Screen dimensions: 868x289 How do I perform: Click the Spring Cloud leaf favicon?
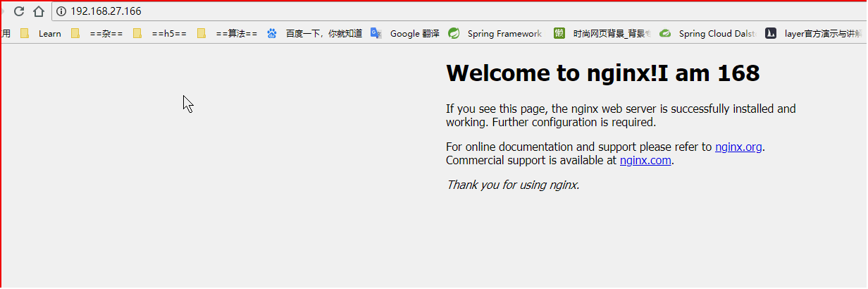point(665,33)
